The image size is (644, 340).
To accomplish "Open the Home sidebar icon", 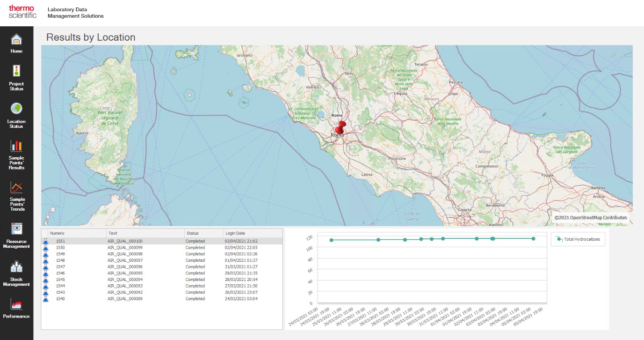I will tap(16, 40).
